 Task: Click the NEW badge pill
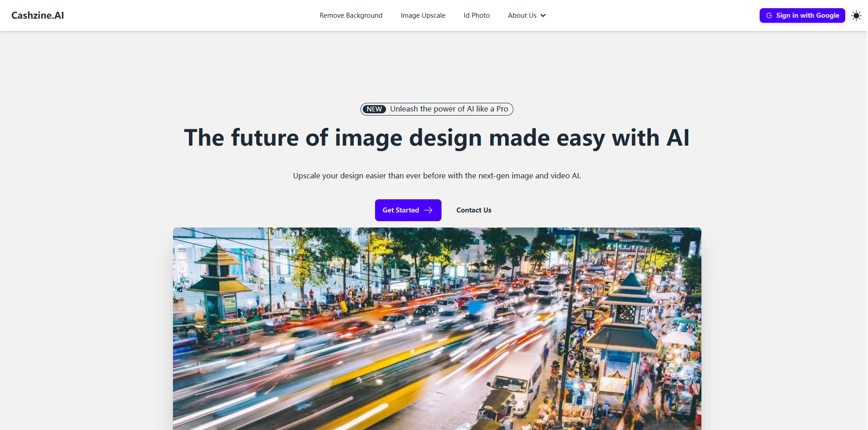point(374,109)
